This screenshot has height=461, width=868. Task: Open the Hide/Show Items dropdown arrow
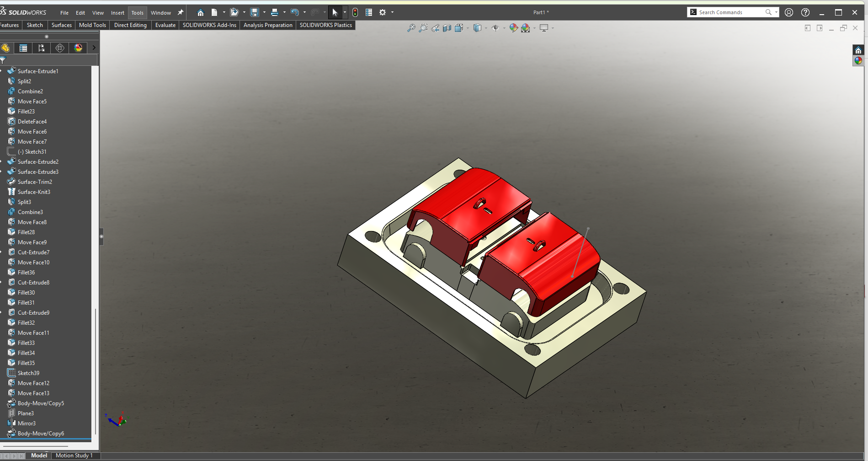(504, 28)
